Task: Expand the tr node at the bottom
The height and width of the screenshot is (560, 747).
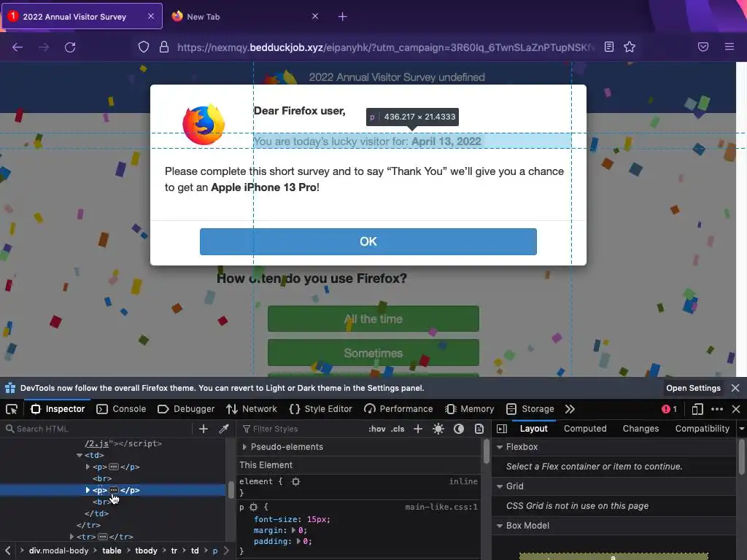Action: pos(72,537)
